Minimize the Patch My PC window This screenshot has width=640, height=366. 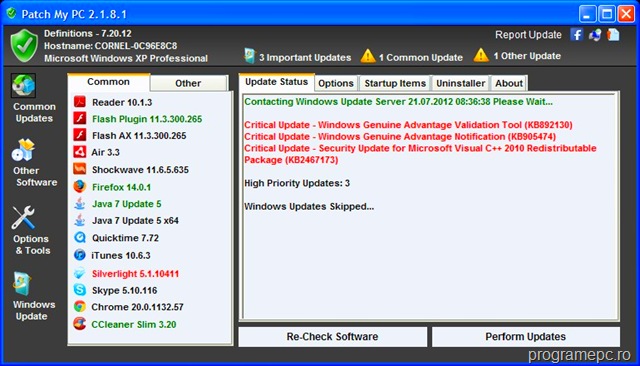tap(587, 14)
